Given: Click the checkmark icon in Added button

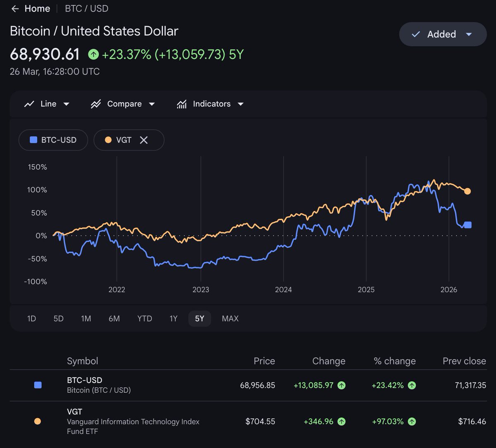Looking at the screenshot, I should [x=416, y=34].
